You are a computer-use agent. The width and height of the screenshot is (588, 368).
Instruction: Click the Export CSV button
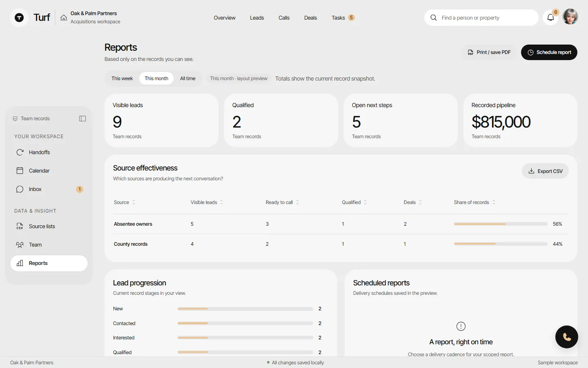[545, 171]
